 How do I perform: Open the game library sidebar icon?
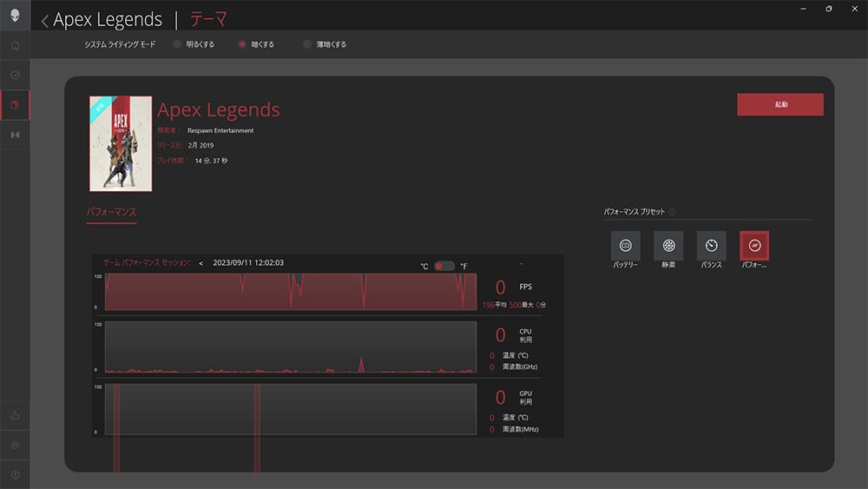tap(15, 105)
